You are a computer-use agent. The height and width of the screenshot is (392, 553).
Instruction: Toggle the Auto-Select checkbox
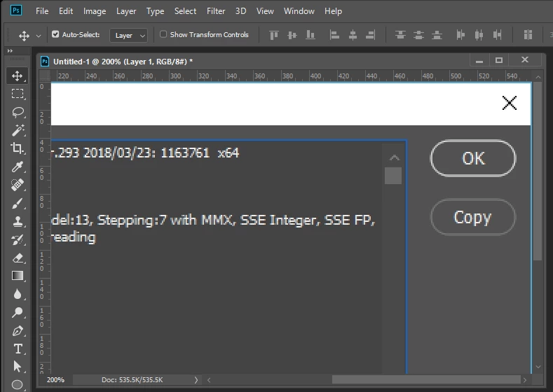(55, 34)
